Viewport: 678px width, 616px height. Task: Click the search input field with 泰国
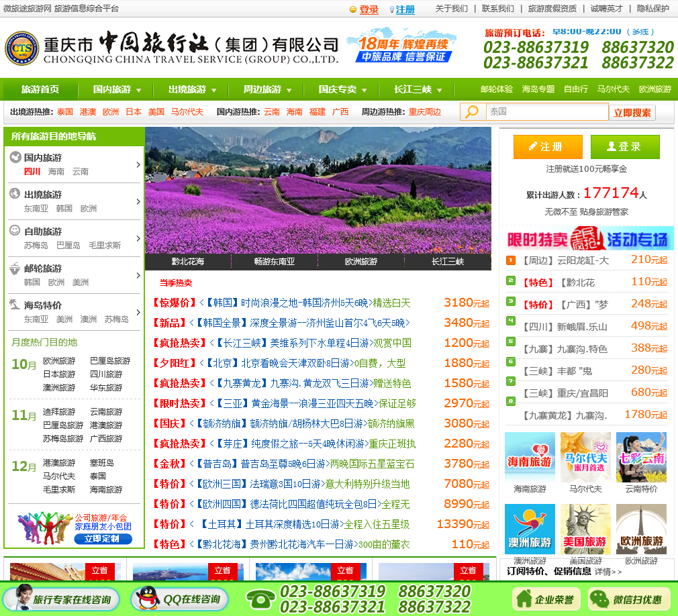coord(547,112)
